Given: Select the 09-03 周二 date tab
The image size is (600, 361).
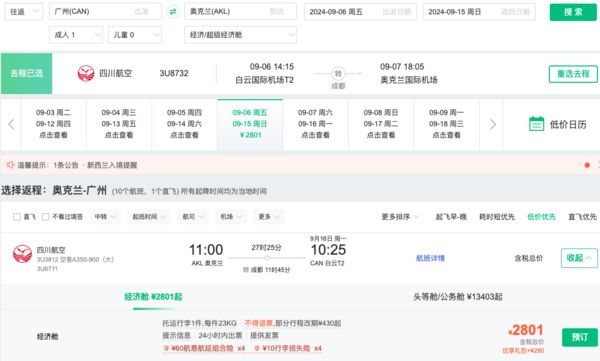Looking at the screenshot, I should tap(53, 124).
